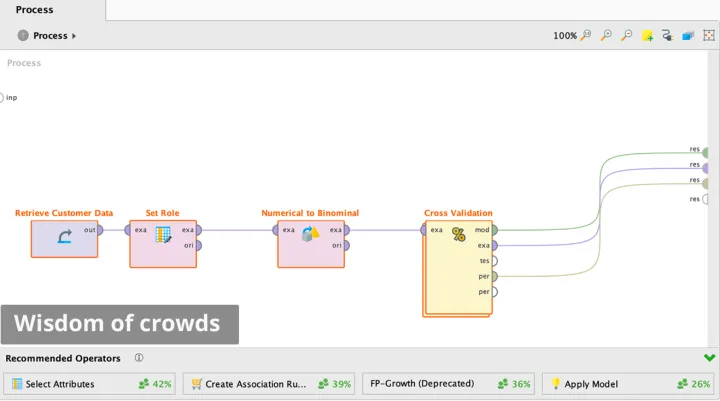The height and width of the screenshot is (401, 720).
Task: Click the info icon beside Recommended Operators
Action: click(x=139, y=358)
